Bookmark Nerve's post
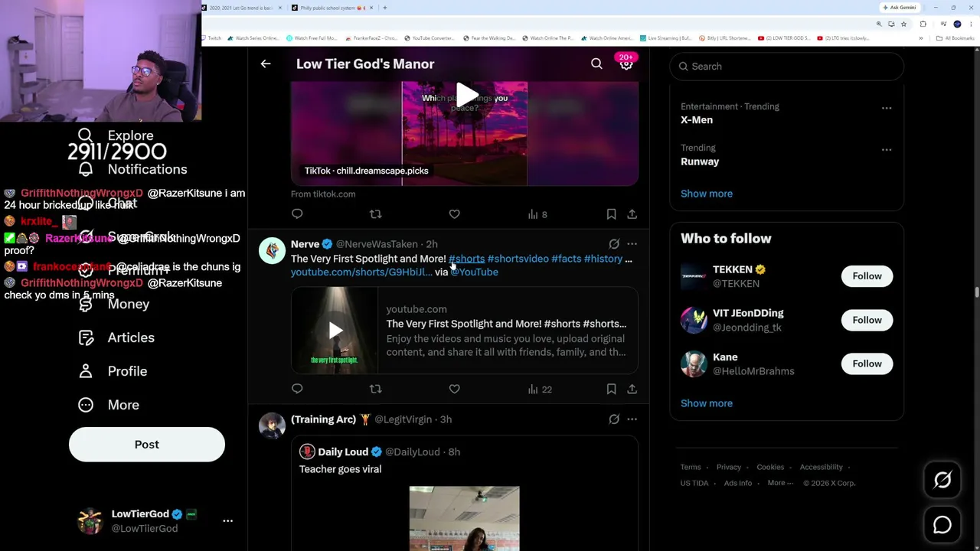This screenshot has height=551, width=980. tap(611, 389)
